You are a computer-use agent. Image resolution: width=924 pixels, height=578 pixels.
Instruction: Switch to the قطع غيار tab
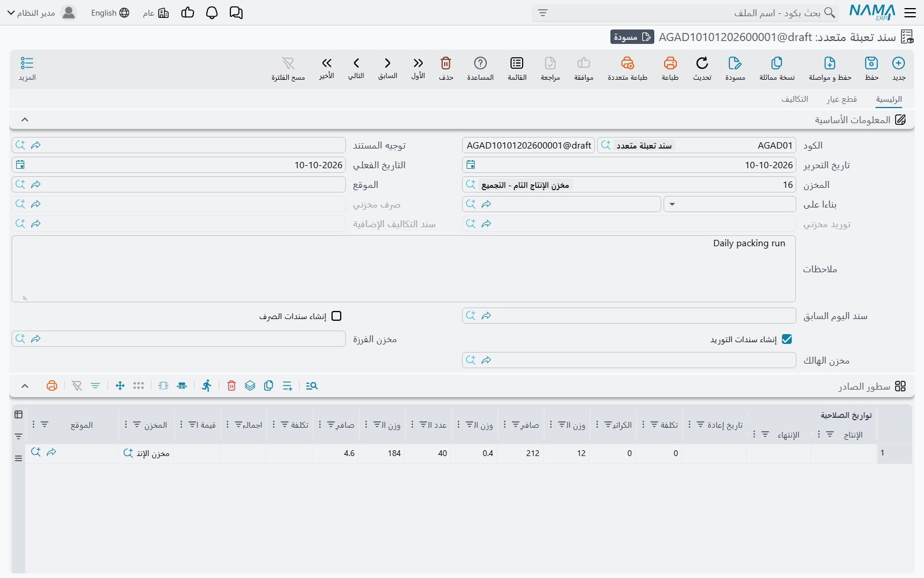[x=841, y=99]
